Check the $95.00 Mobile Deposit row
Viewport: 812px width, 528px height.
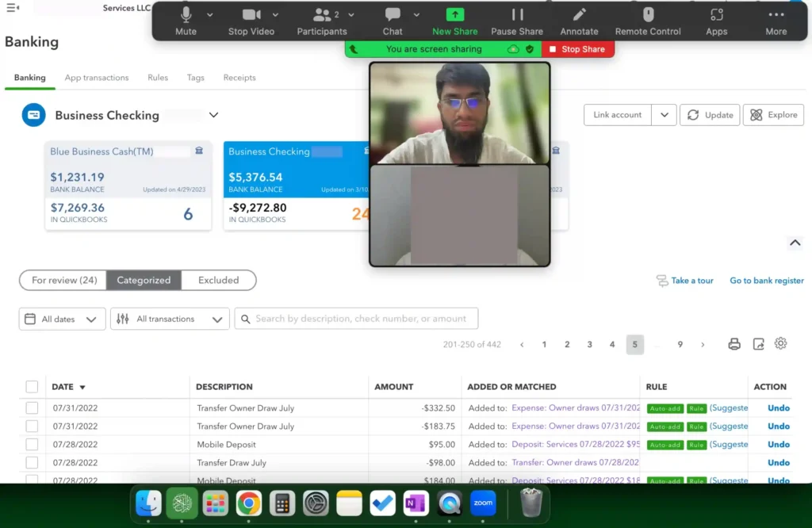coord(32,444)
